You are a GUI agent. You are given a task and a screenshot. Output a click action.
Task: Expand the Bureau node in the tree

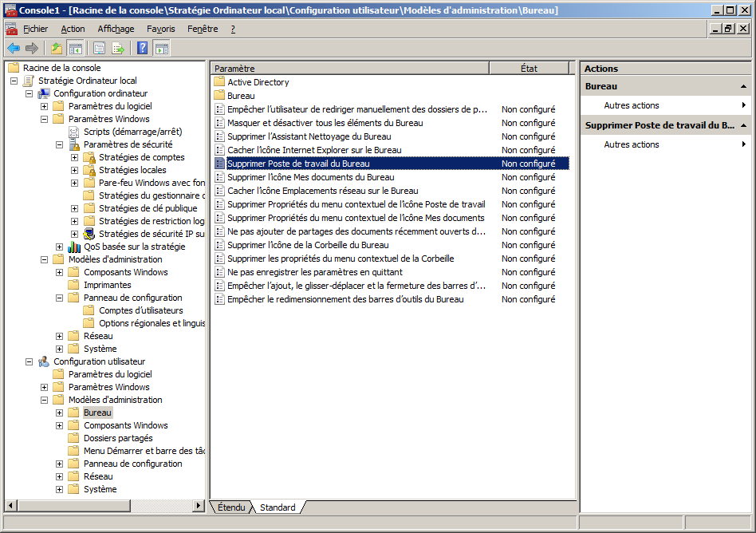click(60, 413)
